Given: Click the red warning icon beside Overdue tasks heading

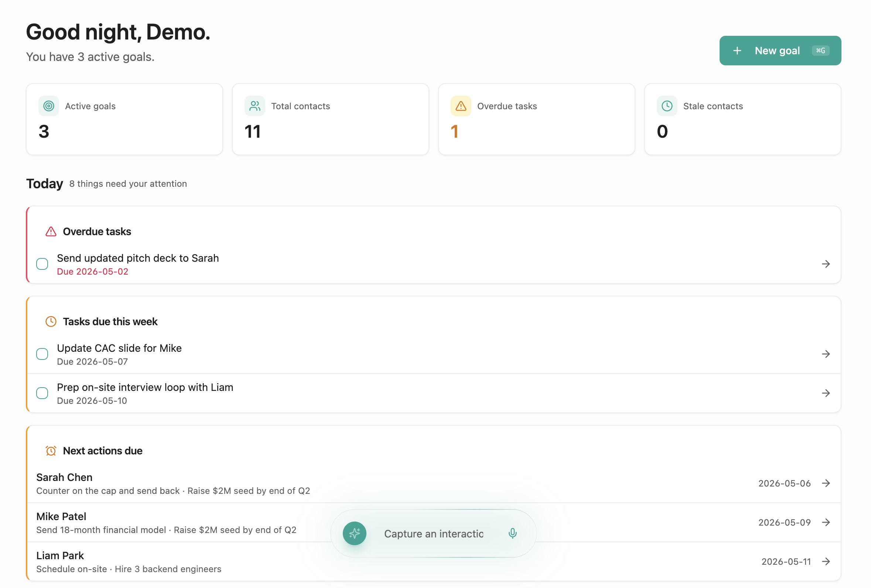Looking at the screenshot, I should (51, 231).
